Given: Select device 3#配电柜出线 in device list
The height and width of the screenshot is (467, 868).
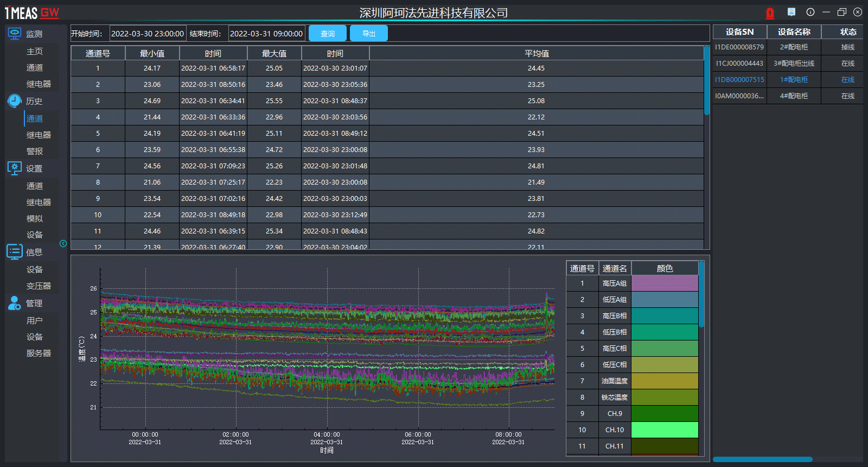Looking at the screenshot, I should [x=794, y=64].
